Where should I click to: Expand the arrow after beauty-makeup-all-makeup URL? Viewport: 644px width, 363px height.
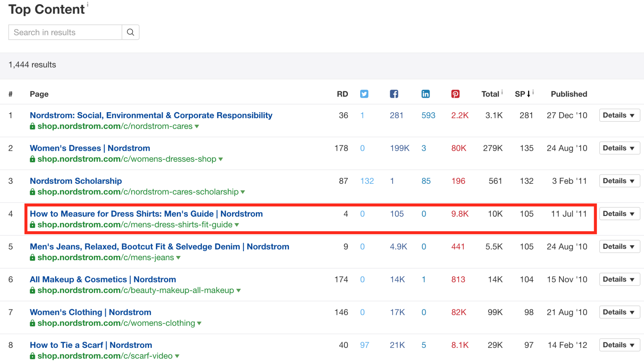tap(239, 290)
